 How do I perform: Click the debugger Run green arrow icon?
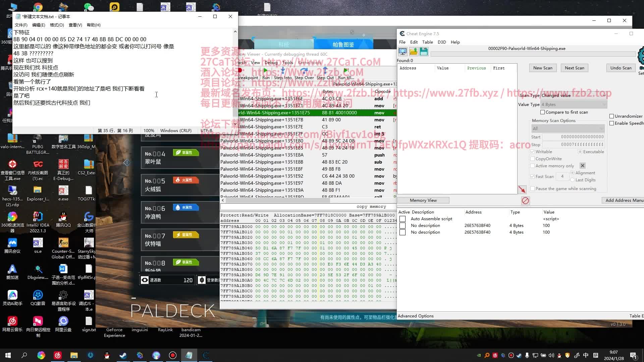point(266,71)
